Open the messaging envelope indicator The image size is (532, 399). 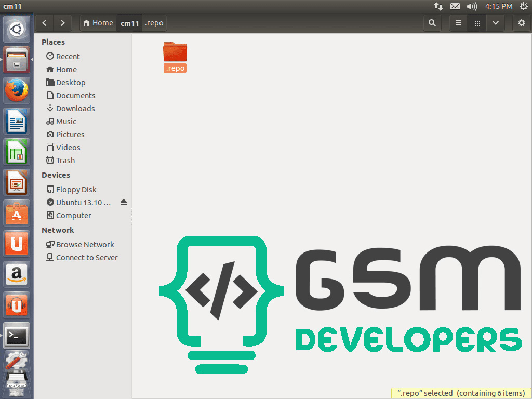455,6
